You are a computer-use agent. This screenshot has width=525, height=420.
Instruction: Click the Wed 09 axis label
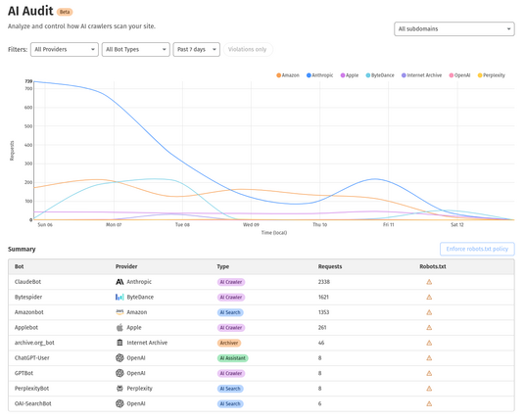pyautogui.click(x=251, y=224)
